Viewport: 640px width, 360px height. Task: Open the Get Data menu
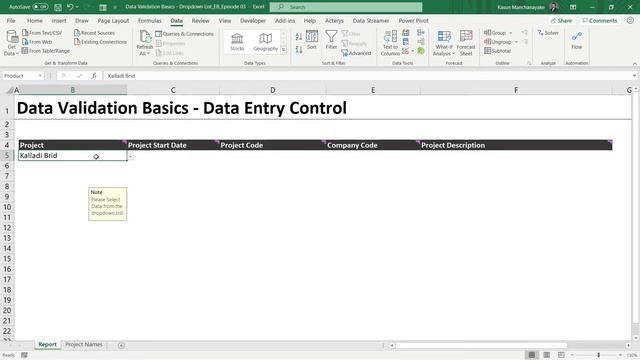coord(11,43)
